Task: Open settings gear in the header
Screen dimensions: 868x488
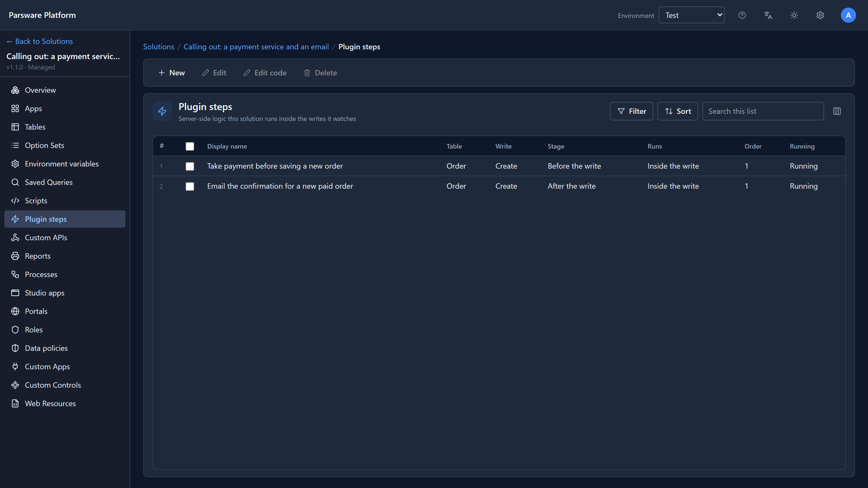Action: pyautogui.click(x=820, y=15)
